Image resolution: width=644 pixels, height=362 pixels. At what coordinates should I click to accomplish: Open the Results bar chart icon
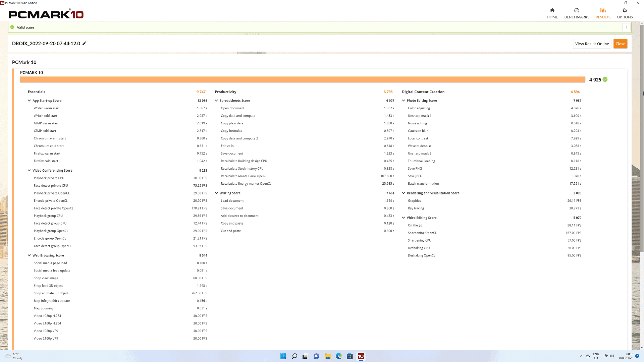[603, 10]
